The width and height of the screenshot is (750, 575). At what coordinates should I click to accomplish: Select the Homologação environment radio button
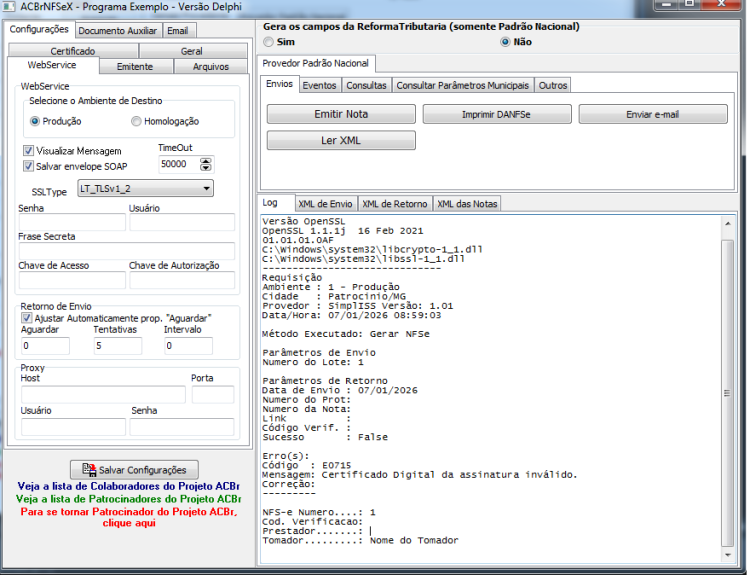(136, 122)
